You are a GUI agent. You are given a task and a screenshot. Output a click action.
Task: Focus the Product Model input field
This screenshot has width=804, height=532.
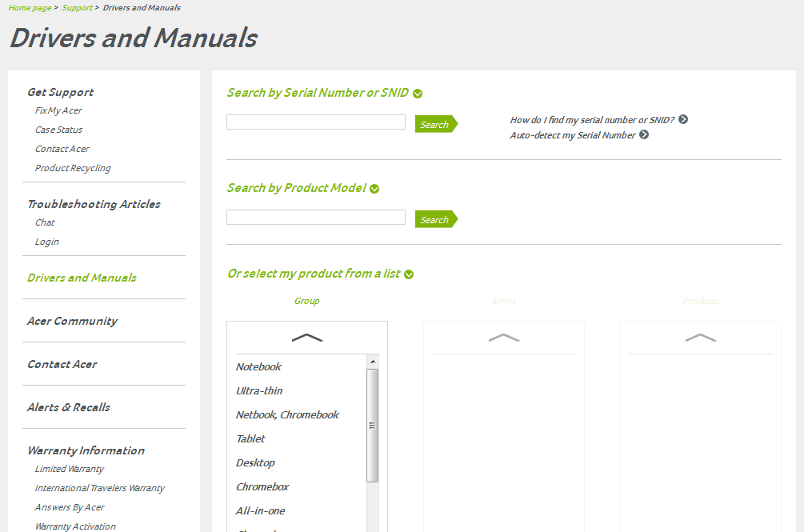(x=316, y=218)
